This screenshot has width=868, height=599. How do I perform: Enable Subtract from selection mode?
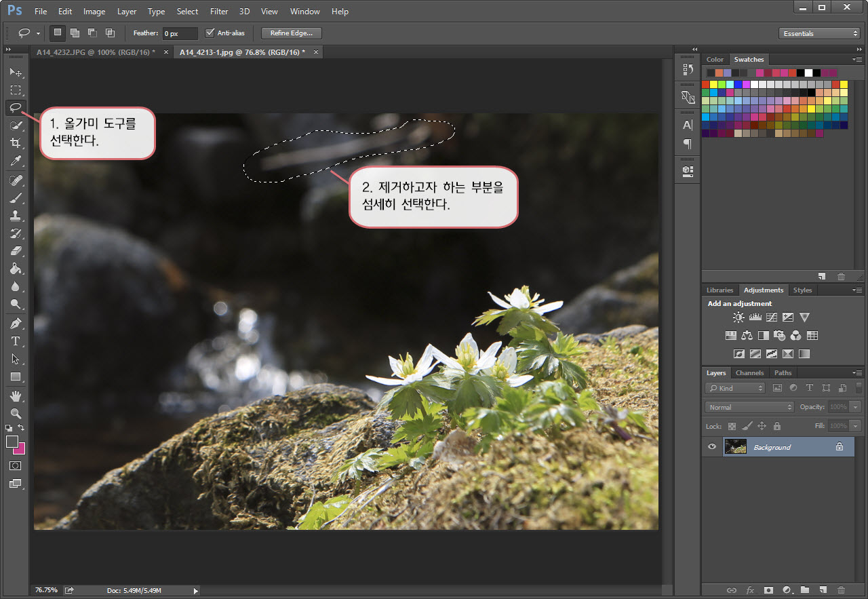[x=92, y=33]
